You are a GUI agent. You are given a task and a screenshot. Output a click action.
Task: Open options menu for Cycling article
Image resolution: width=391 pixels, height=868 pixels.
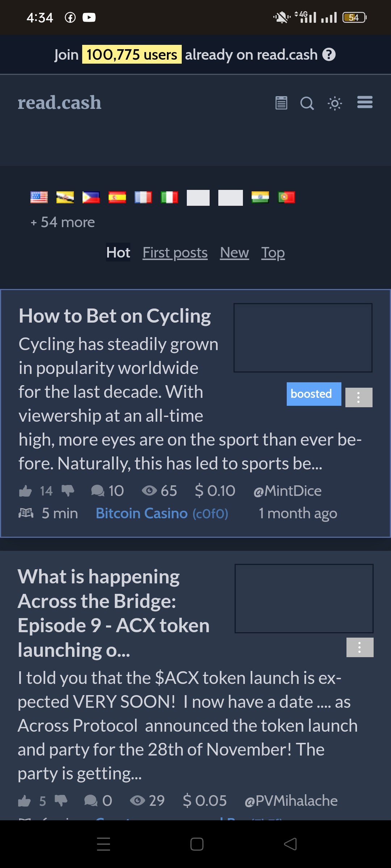pyautogui.click(x=359, y=397)
